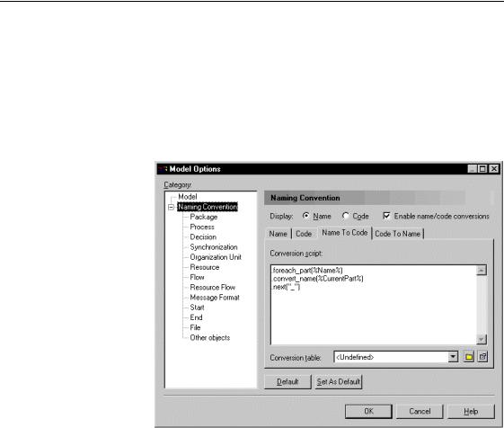504x428 pixels.
Task: Click the Cancel button
Action: coord(420,411)
